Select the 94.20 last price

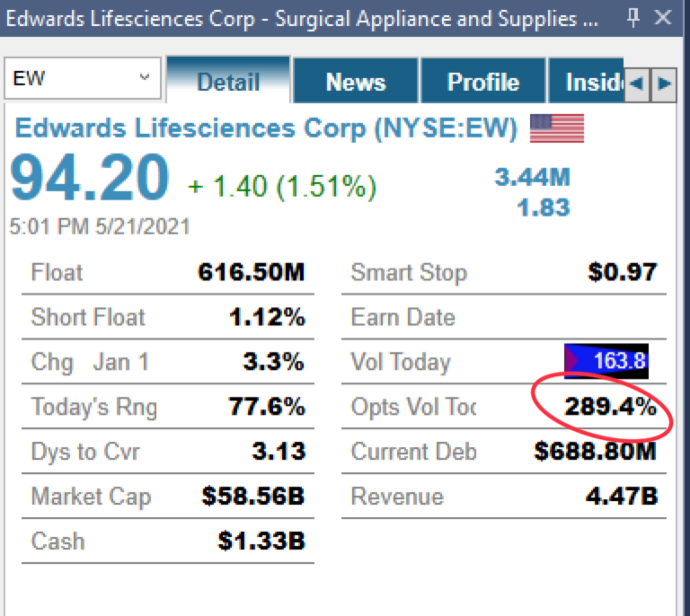(89, 178)
